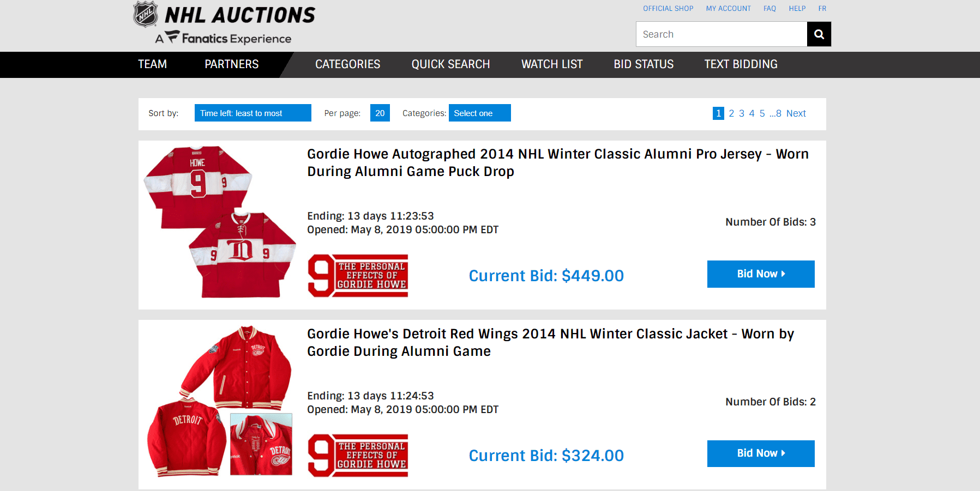Click the Gordie Howe Personal Effects badge on jersey listing
Viewport: 980px width, 491px height.
[358, 276]
